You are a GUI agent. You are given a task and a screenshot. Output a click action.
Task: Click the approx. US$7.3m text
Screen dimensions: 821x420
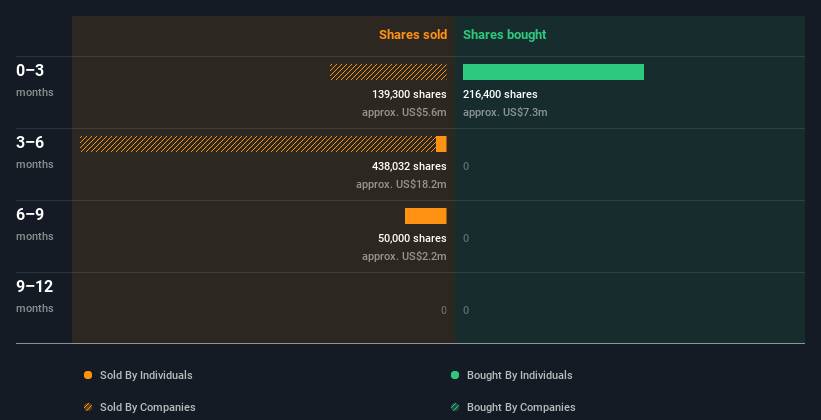[505, 112]
